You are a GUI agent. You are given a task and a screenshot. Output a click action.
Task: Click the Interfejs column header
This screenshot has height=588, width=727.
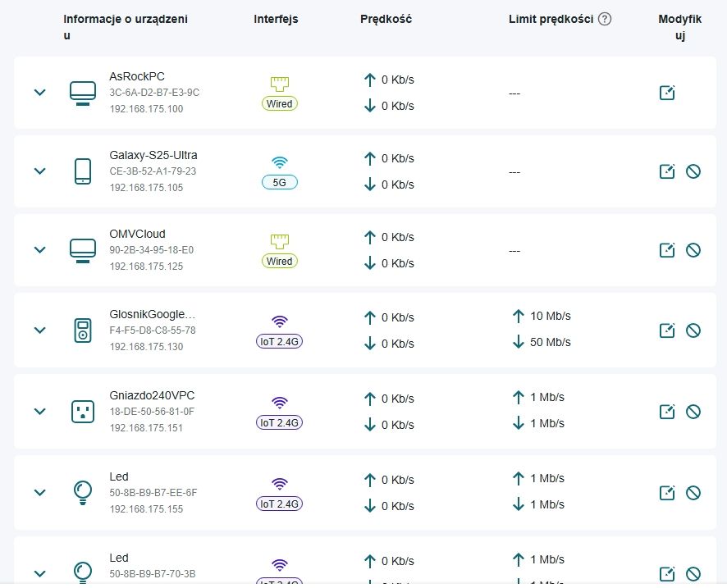coord(276,19)
